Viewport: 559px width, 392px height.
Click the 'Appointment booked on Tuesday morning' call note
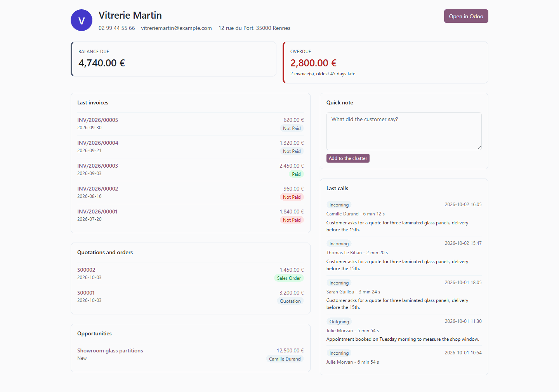pos(403,339)
